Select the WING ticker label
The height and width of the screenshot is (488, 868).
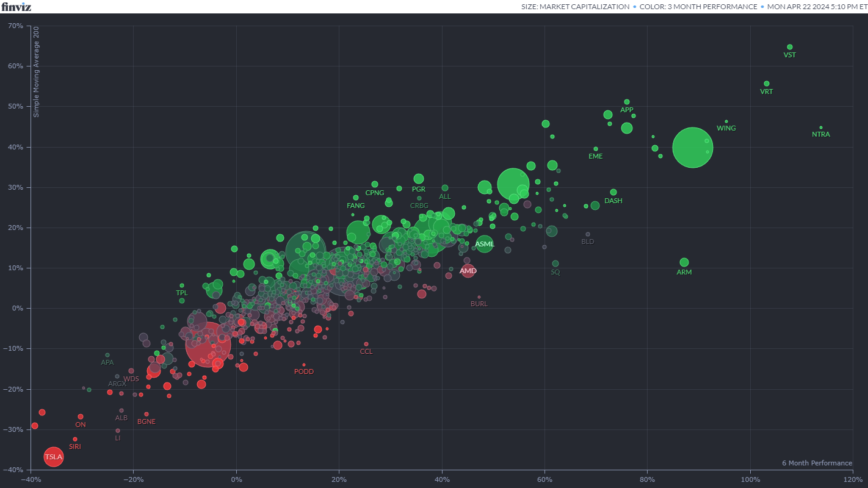[x=726, y=129]
